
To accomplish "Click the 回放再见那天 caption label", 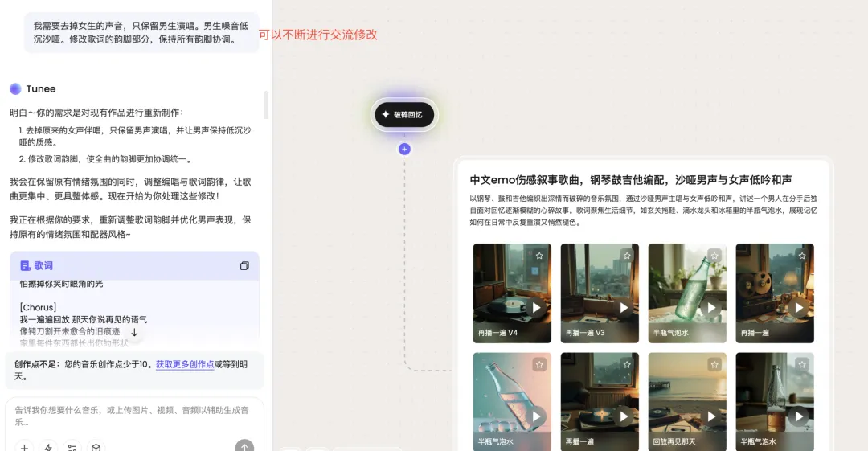I will point(674,442).
